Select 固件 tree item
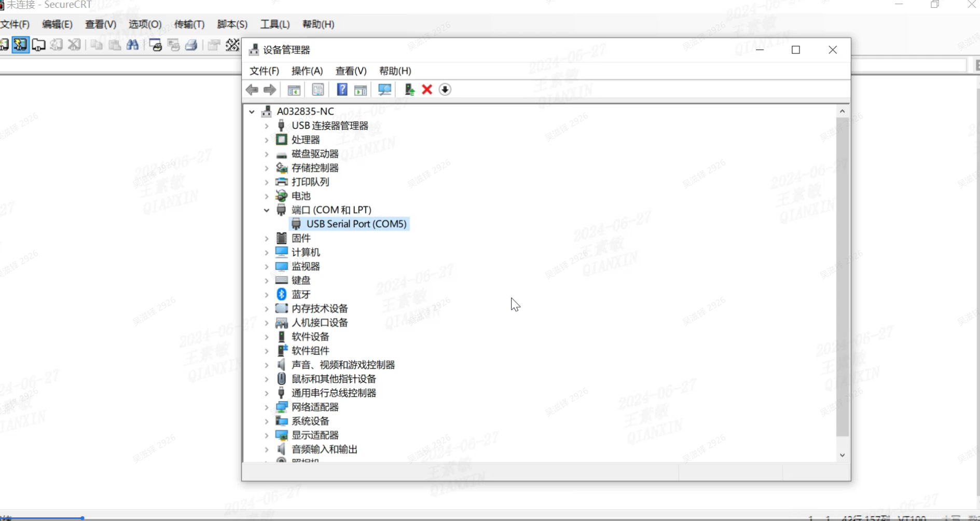 point(301,238)
